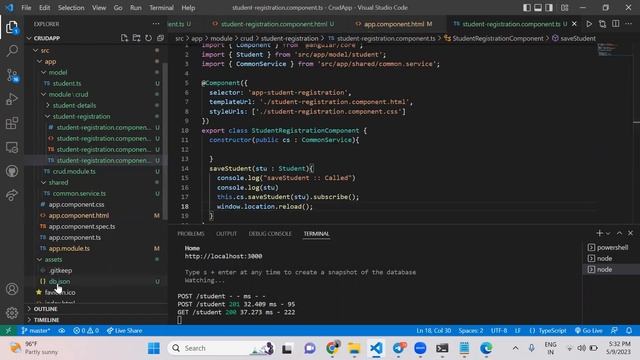Viewport: 640px width, 360px height.
Task: Open Remote Explorer in activity bar
Action: coord(12,147)
